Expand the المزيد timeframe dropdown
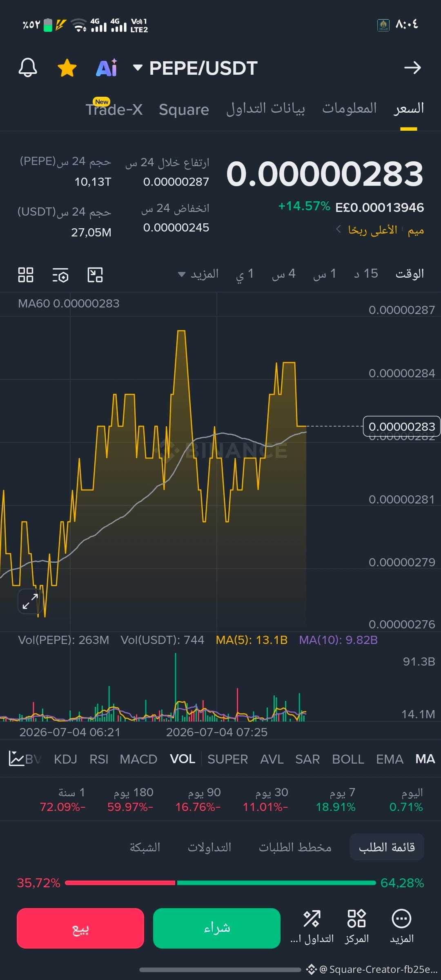The image size is (441, 980). click(x=198, y=274)
